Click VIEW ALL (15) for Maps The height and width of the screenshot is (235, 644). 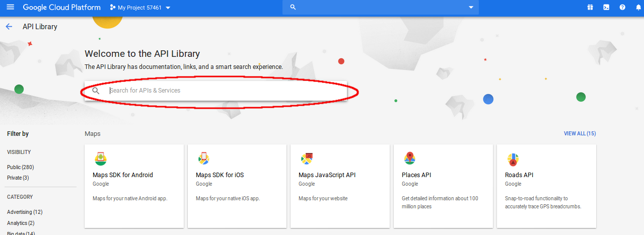pyautogui.click(x=580, y=133)
